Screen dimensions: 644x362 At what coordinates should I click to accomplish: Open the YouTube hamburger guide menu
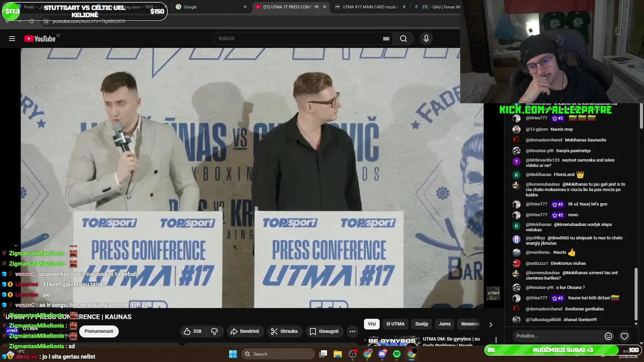point(12,39)
